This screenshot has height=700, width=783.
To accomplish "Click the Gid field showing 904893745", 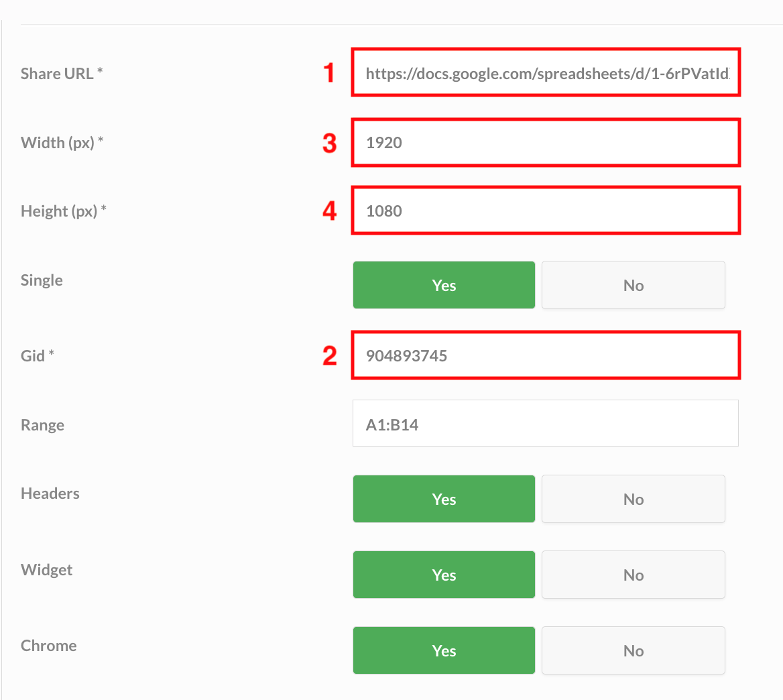I will coord(544,355).
